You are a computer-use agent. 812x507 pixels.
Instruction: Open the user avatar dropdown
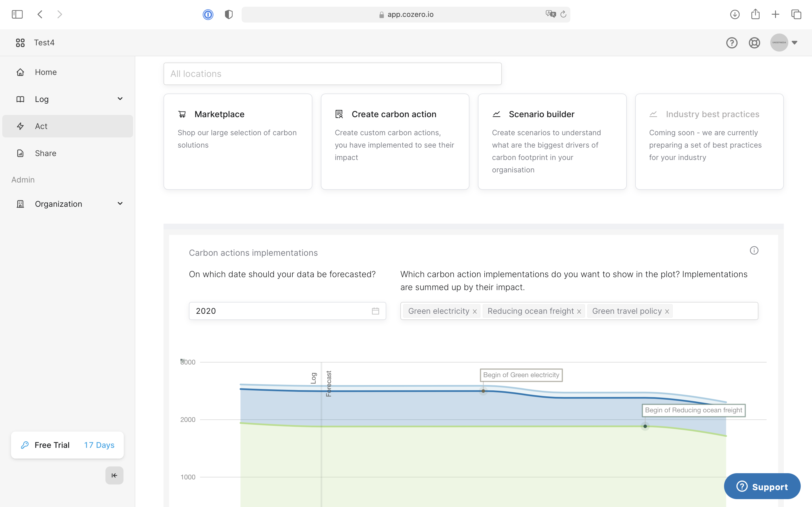[x=794, y=43]
